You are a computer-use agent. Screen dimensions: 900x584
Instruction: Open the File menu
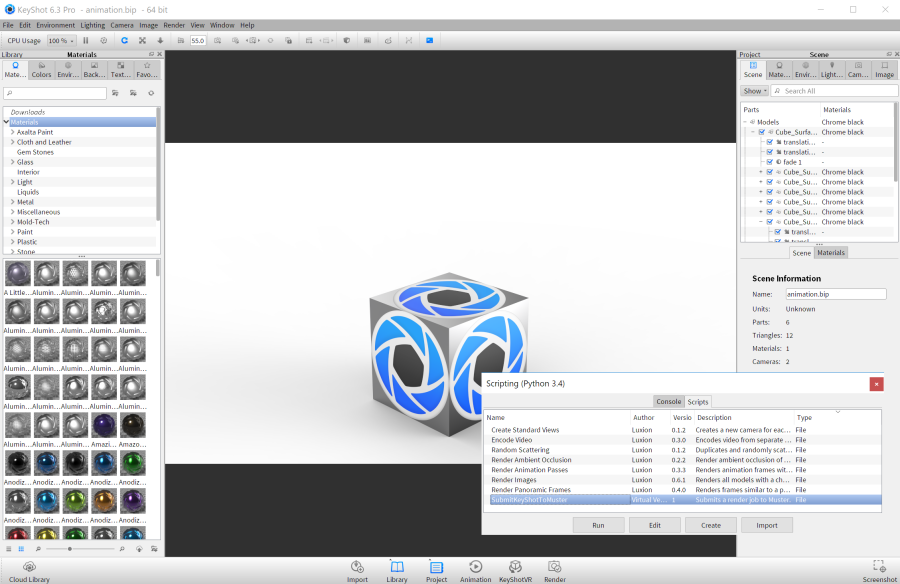(x=8, y=25)
